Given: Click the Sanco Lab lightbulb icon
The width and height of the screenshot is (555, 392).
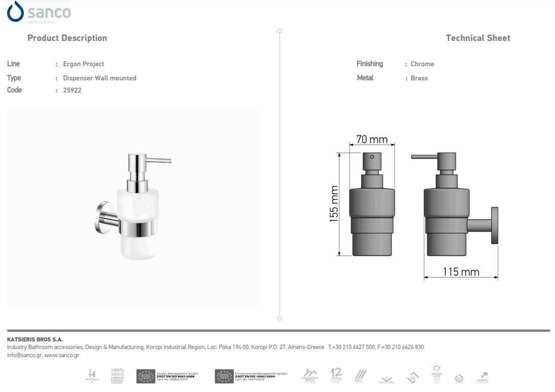Looking at the screenshot, I should pyautogui.click(x=437, y=373).
